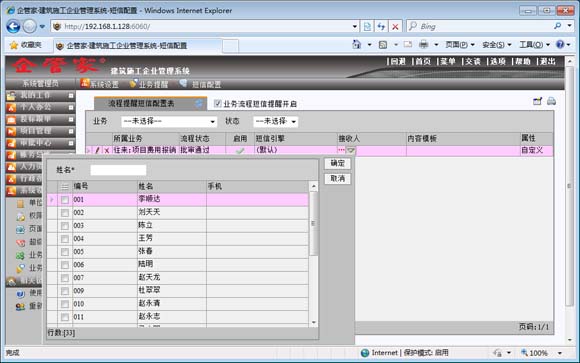Click the 取消 button
Viewport: 580px width, 363px height.
pos(337,179)
